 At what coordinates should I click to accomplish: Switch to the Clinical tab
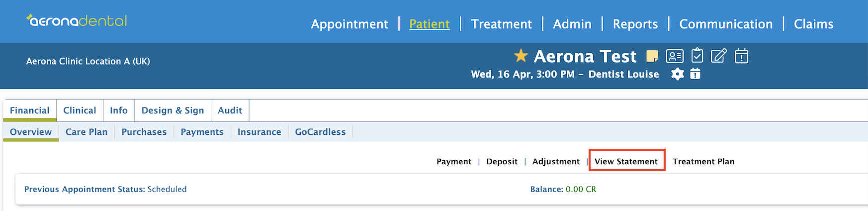click(x=80, y=110)
